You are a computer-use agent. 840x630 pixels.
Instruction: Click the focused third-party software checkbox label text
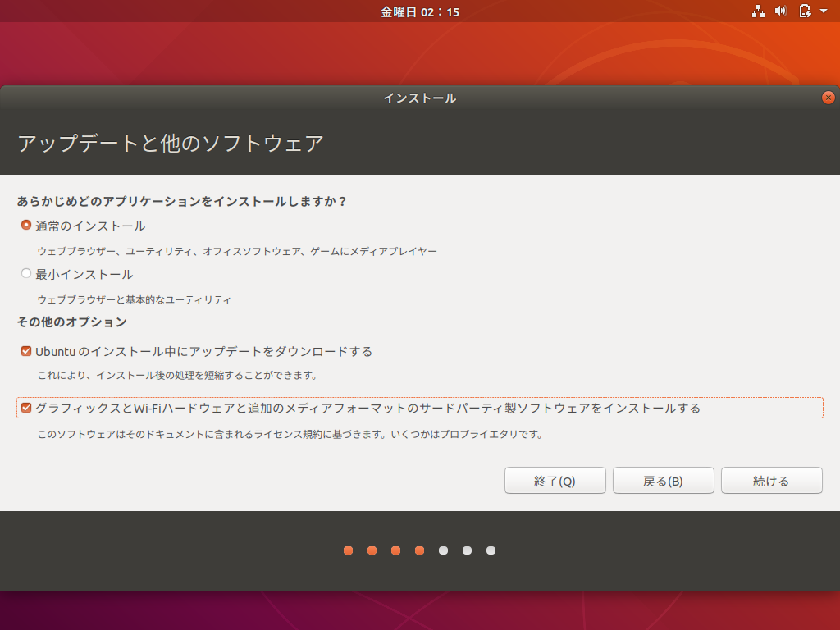tap(367, 407)
